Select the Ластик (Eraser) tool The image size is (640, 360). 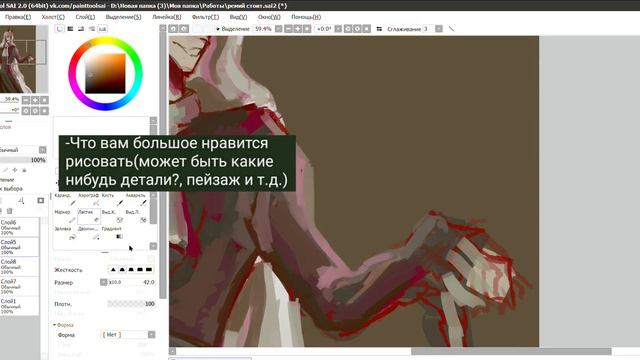tap(89, 217)
